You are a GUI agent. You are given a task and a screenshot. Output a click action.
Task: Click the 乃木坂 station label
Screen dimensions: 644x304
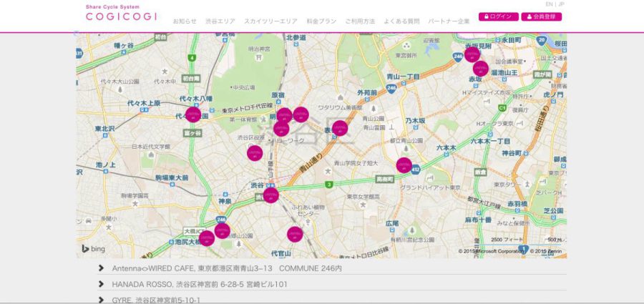pyautogui.click(x=415, y=121)
